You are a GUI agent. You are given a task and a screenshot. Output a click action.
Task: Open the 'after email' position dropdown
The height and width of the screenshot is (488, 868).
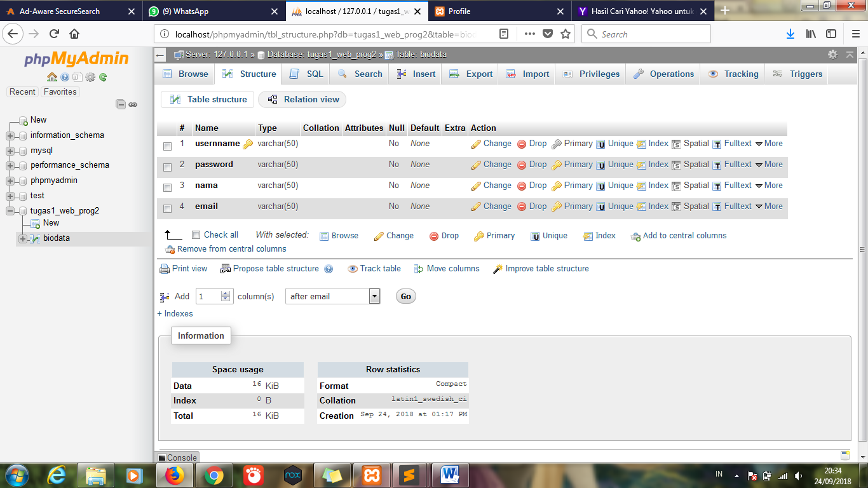[x=332, y=296]
